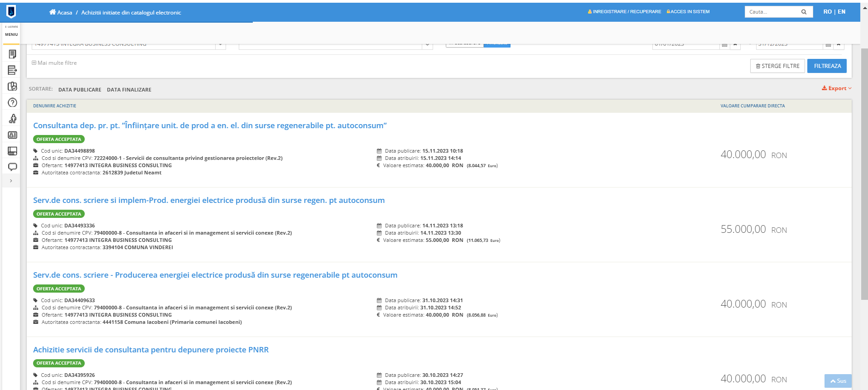Switch language to EN
This screenshot has width=868, height=390.
point(841,12)
